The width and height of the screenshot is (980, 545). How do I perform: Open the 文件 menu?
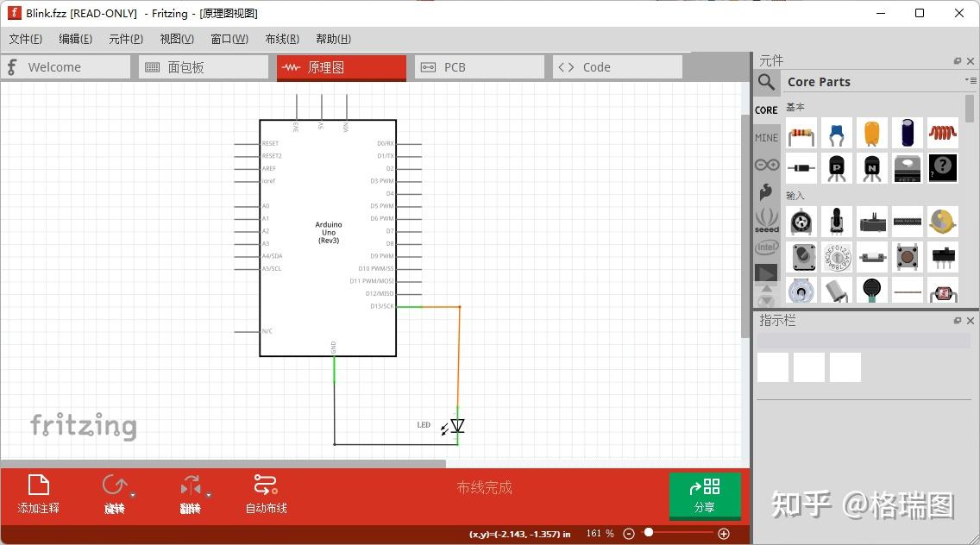pos(25,39)
